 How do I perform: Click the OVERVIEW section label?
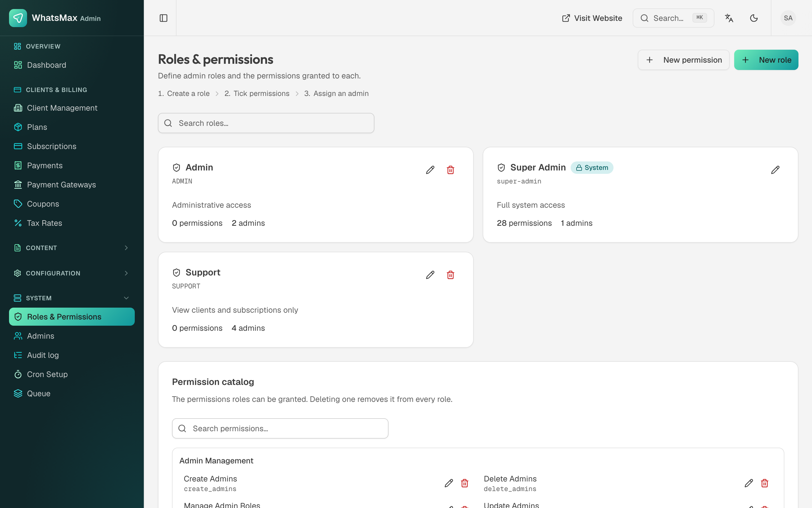pos(43,46)
